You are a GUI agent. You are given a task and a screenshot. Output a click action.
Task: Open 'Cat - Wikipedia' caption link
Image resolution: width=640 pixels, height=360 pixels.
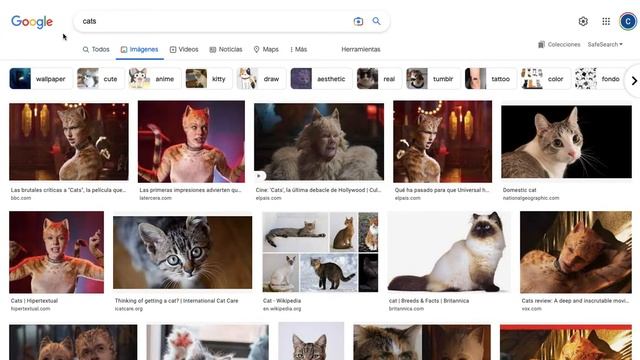(x=282, y=300)
